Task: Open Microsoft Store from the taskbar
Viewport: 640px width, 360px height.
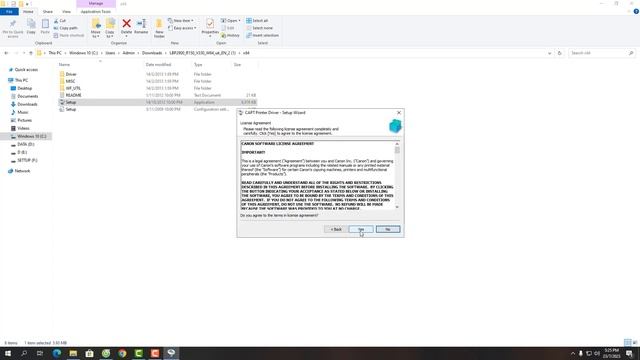Action: tap(89, 353)
